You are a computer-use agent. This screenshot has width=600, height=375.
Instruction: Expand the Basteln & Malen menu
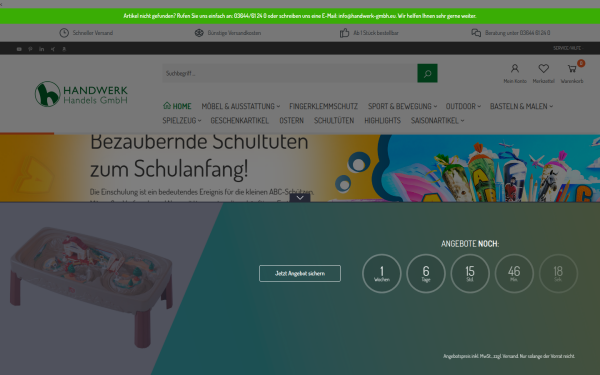click(x=521, y=106)
